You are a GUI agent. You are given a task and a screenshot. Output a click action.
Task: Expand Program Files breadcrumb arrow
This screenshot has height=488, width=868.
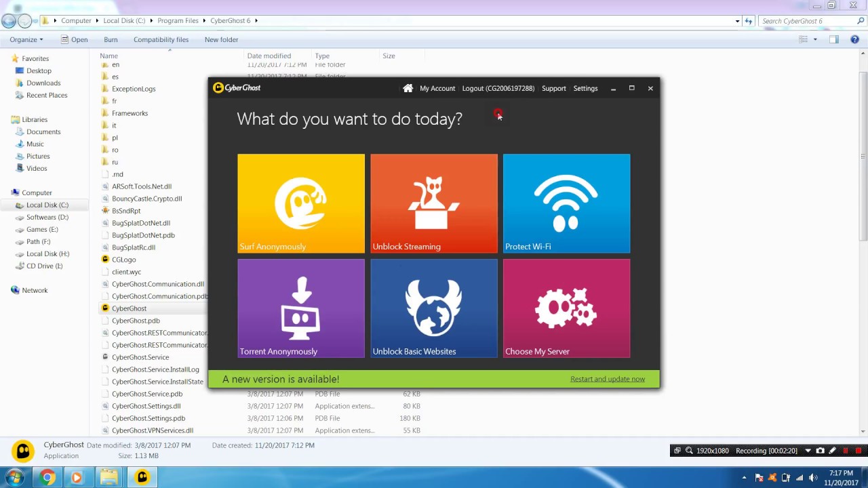[205, 21]
